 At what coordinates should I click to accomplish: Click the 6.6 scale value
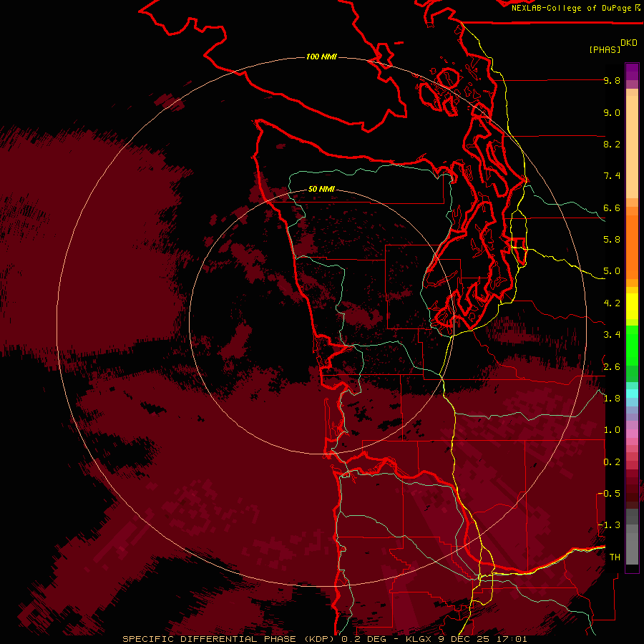pos(612,208)
